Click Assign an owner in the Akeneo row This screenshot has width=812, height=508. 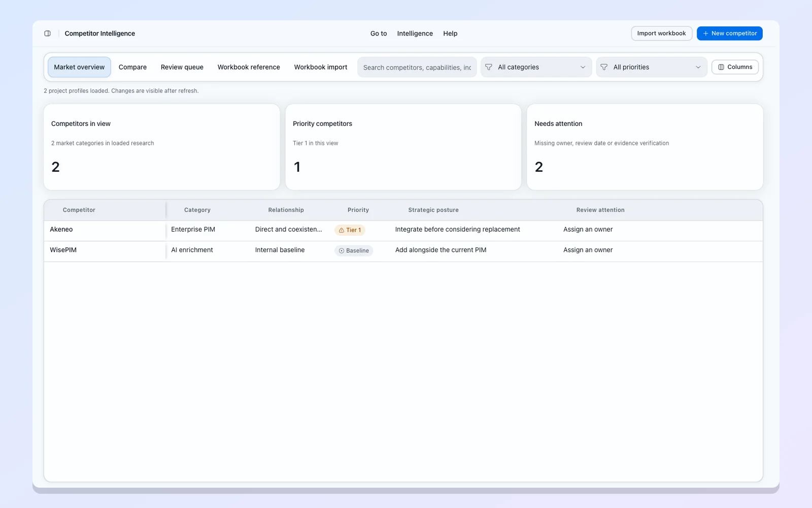(588, 230)
